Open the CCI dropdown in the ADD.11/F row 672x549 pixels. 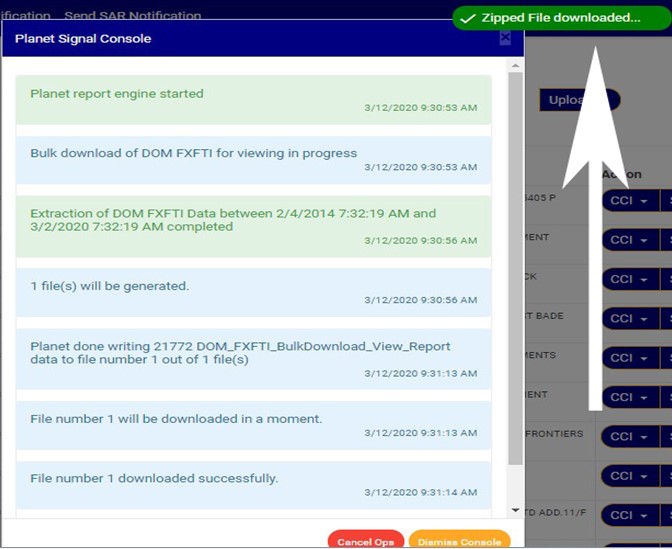tap(629, 515)
